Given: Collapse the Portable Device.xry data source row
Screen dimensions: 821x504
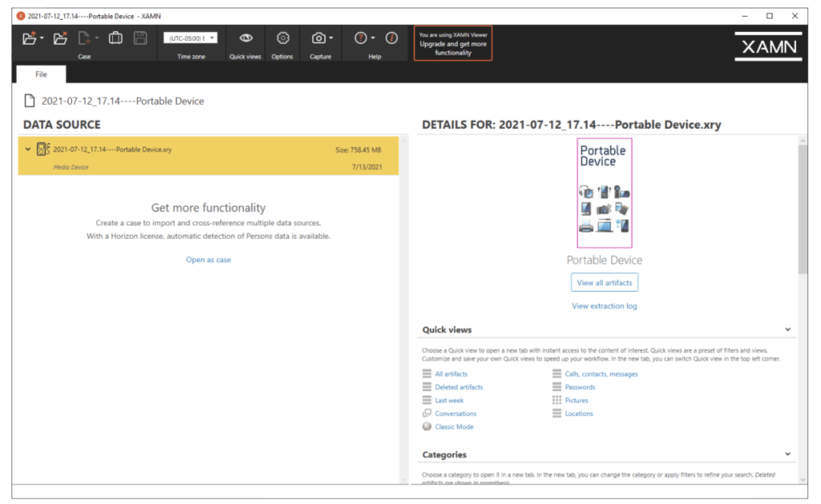Looking at the screenshot, I should coord(28,149).
